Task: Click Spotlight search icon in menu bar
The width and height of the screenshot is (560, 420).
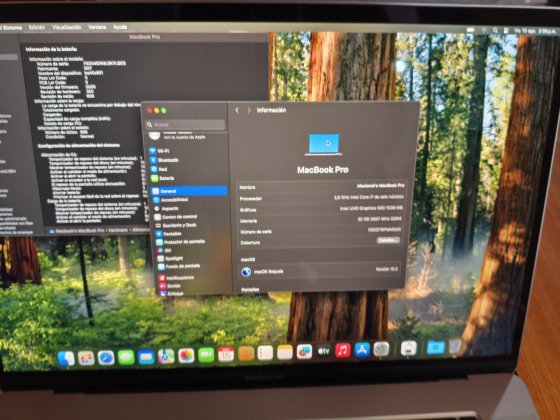Action: (x=495, y=31)
